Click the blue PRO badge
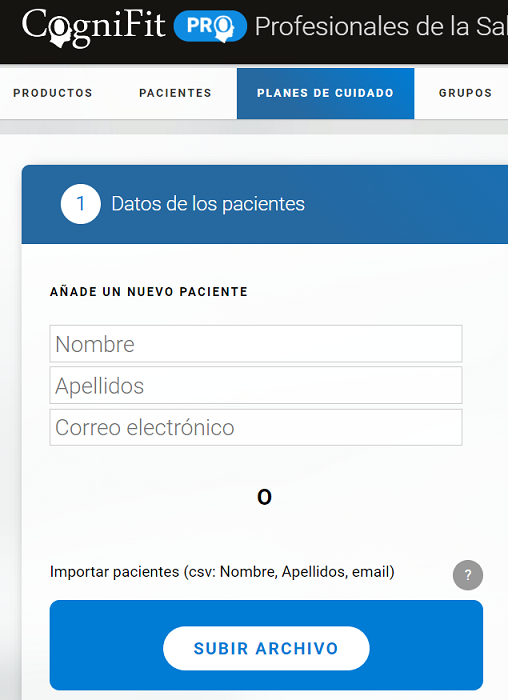 coord(210,26)
